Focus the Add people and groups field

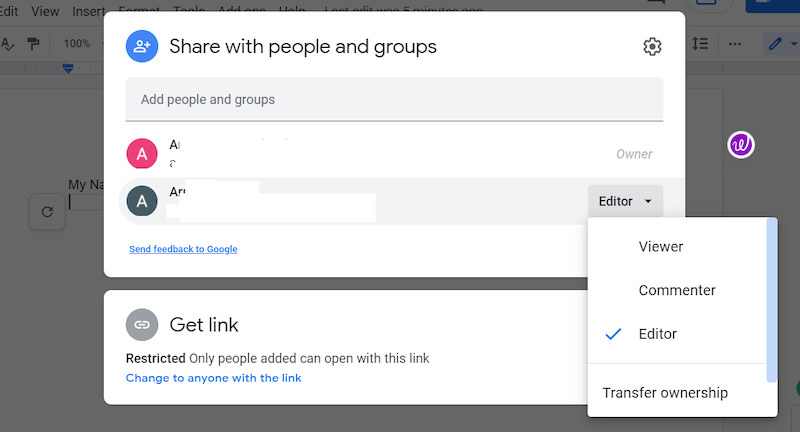(394, 99)
